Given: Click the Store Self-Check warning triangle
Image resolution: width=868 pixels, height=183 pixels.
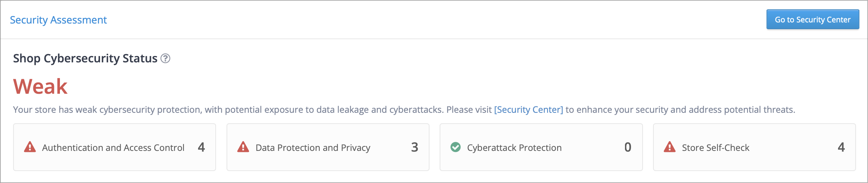Looking at the screenshot, I should click(x=670, y=147).
